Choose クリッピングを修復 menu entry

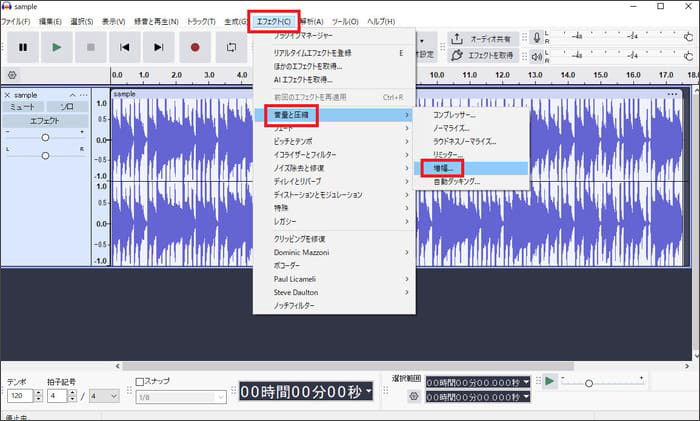point(334,239)
